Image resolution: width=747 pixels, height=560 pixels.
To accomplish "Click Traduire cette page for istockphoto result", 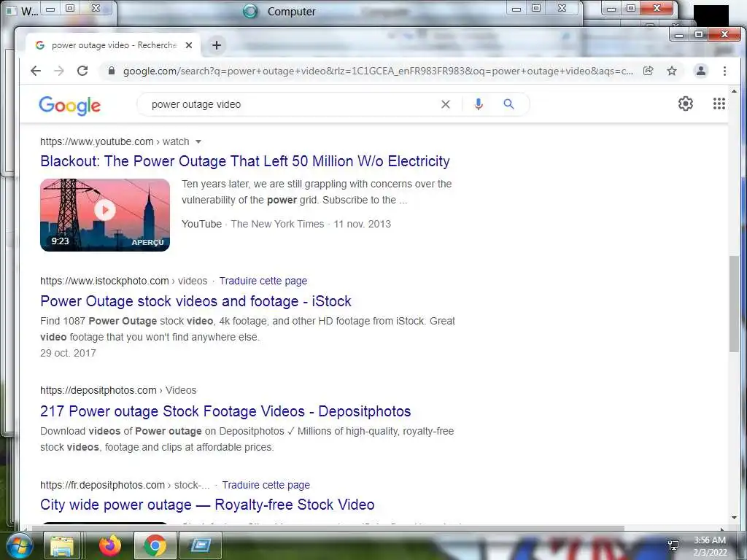I will [x=263, y=281].
